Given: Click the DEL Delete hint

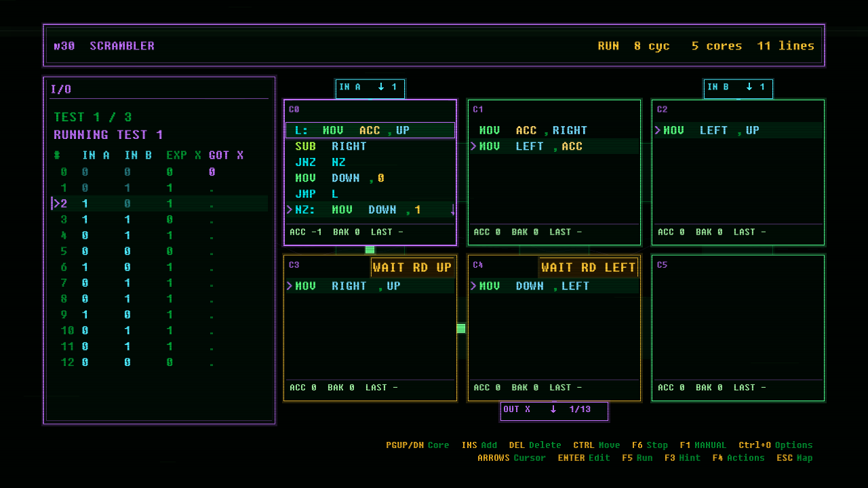Looking at the screenshot, I should pyautogui.click(x=535, y=445).
